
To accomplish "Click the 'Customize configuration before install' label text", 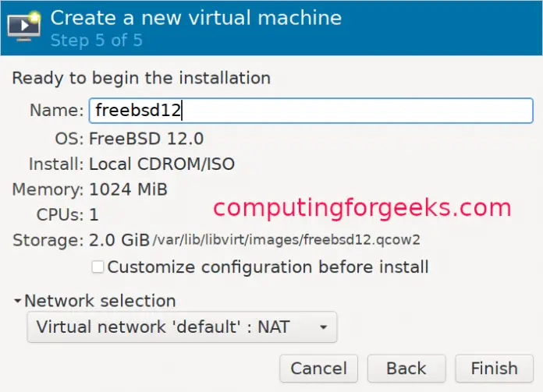I will click(268, 267).
